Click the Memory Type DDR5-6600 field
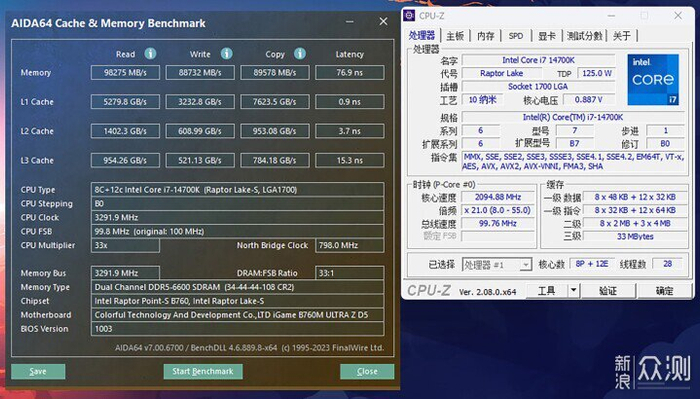Viewport: 700px width, 399px height. (x=237, y=287)
